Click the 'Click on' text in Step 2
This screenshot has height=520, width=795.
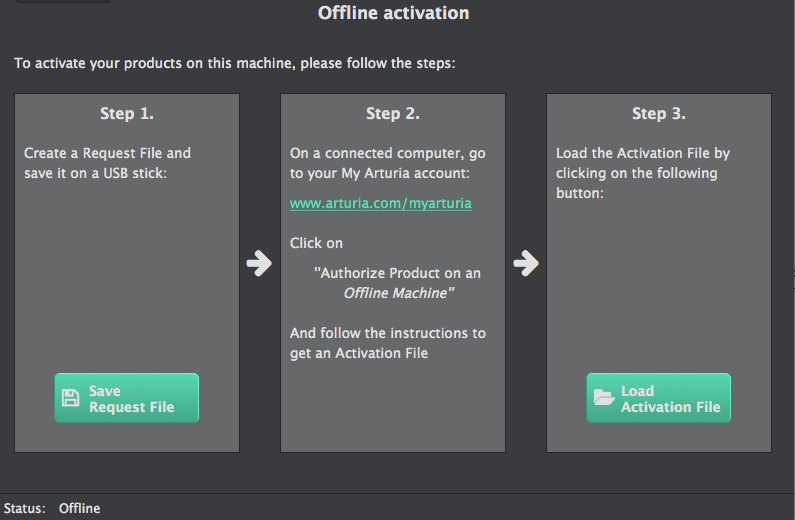coord(316,243)
